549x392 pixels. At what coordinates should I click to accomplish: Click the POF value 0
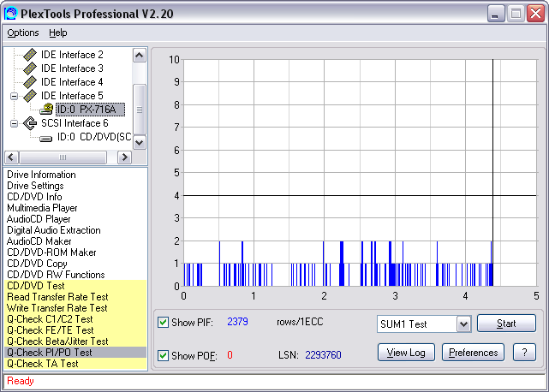[x=230, y=355]
